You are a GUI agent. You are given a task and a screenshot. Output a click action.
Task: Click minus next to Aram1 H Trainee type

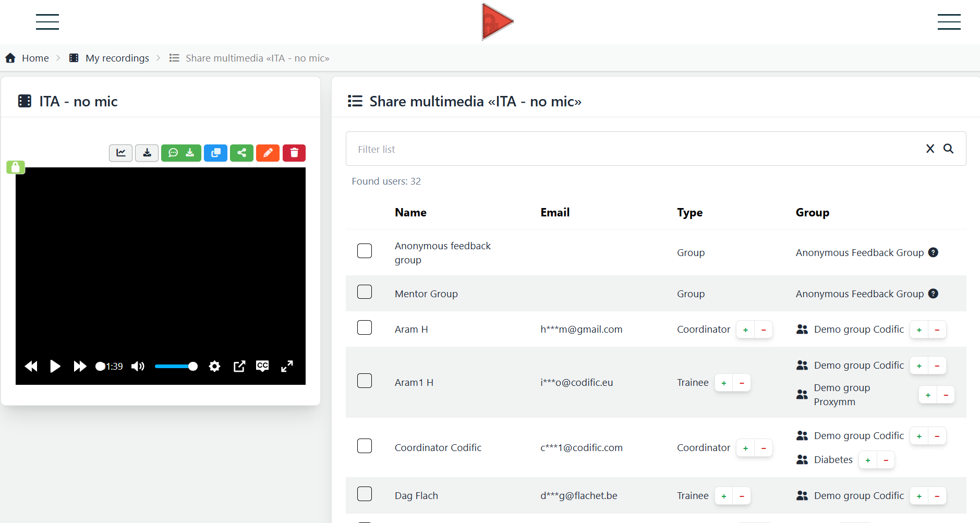(742, 383)
